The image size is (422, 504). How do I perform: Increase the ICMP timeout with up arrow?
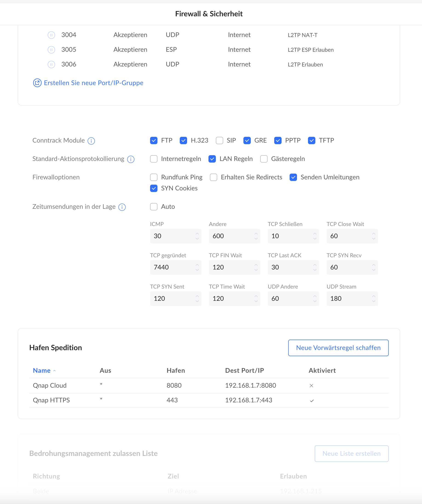pyautogui.click(x=197, y=234)
